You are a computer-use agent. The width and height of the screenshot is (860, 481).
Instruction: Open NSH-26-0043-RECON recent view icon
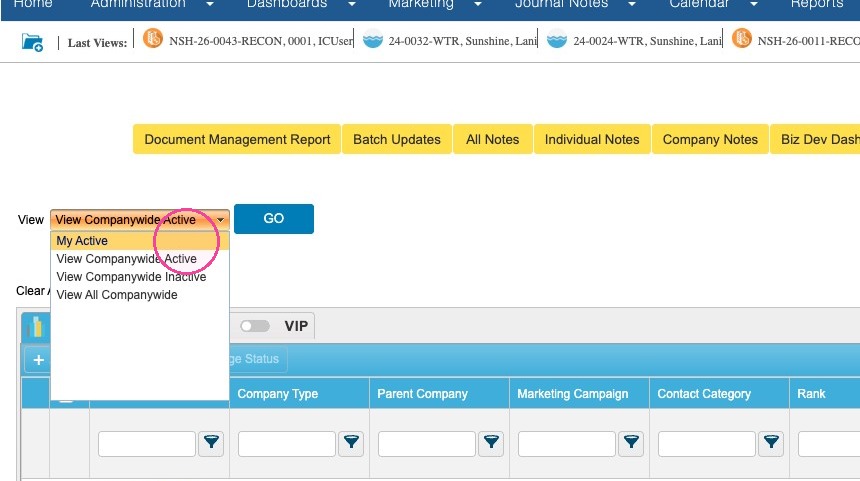coord(153,38)
